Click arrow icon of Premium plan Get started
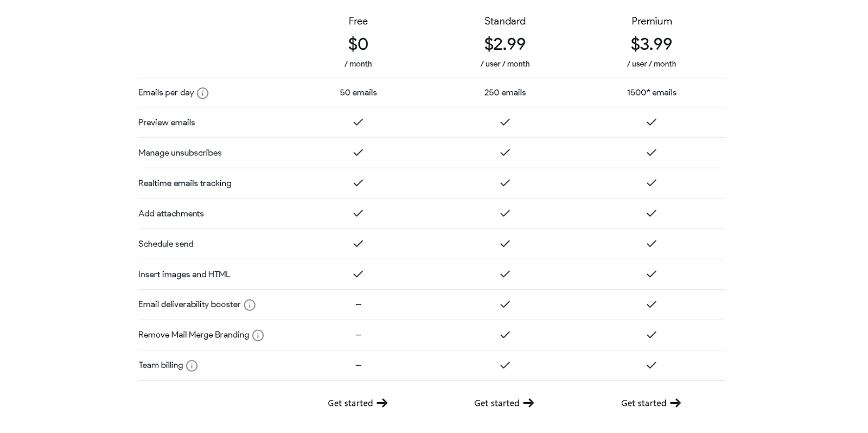Viewport: 868px width, 433px height. [675, 403]
